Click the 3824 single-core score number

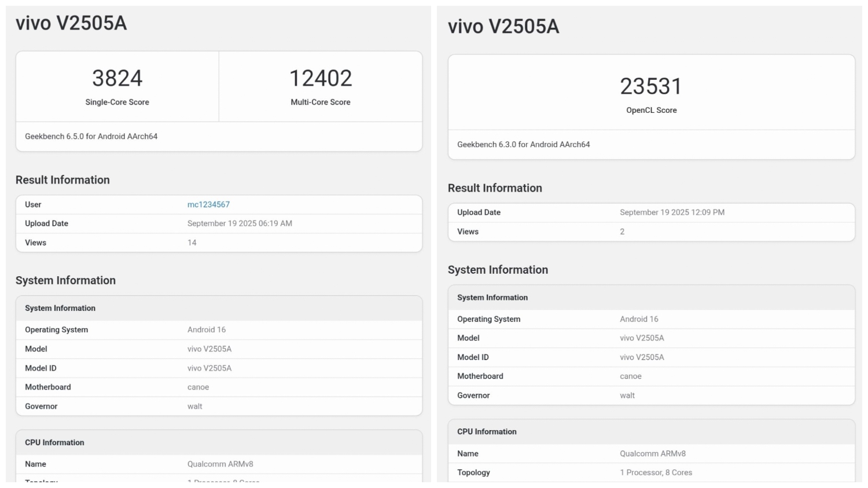(x=117, y=78)
